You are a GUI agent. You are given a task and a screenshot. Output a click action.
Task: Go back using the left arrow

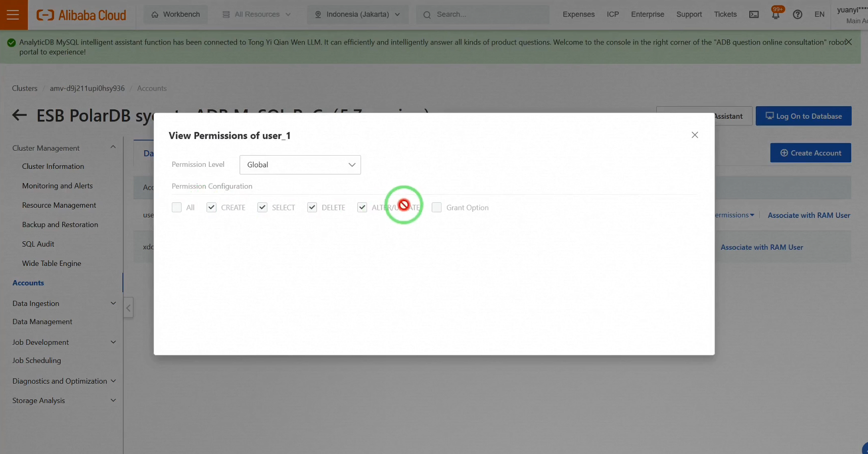(19, 115)
